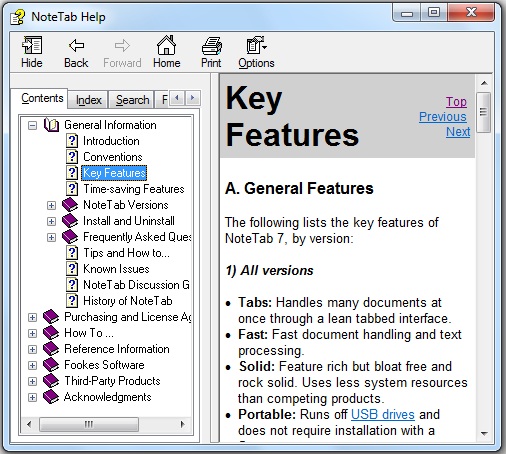Click the Hide pane toolbar icon
The image size is (506, 454).
[32, 45]
